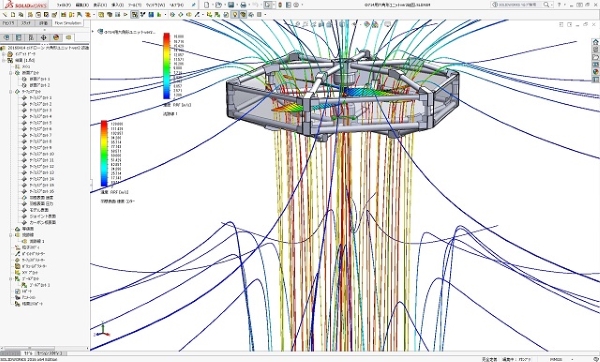Click the New document icon
The image size is (600, 362).
pos(207,5)
